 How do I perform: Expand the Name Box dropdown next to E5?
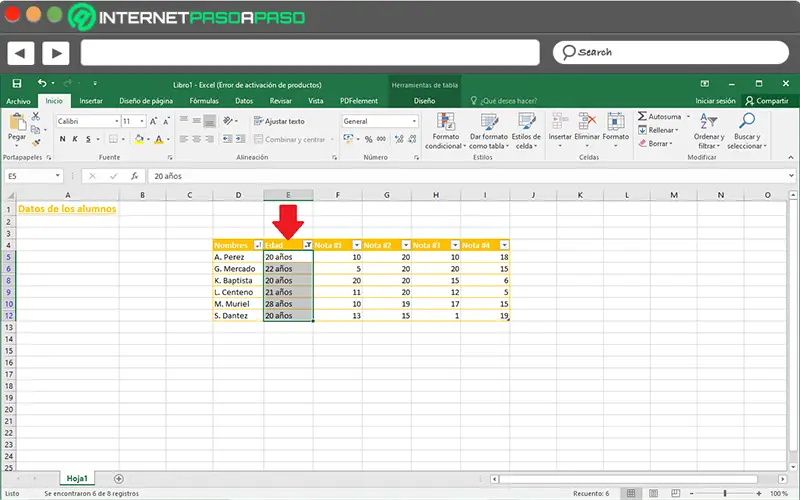click(58, 176)
